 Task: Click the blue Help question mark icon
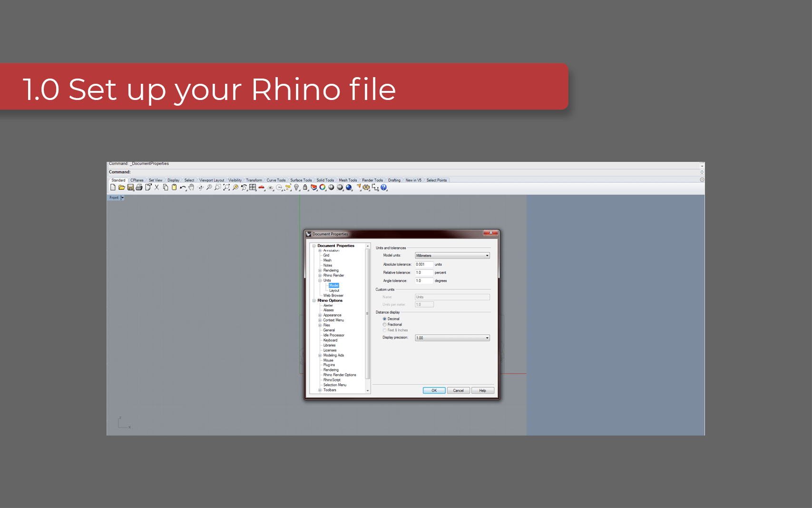click(x=384, y=188)
